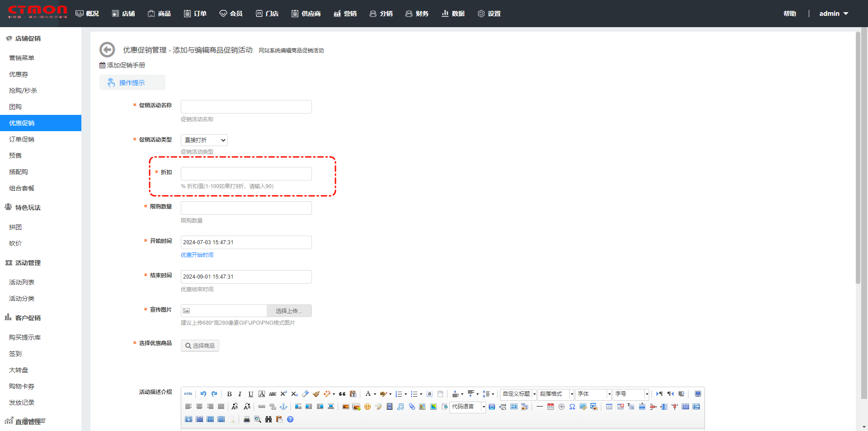The image size is (868, 431).
Task: Insert an anchor using the anchor icon
Action: tap(283, 407)
